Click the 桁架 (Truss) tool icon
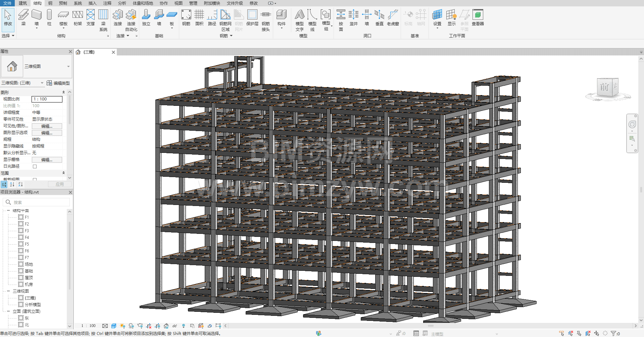 78,15
